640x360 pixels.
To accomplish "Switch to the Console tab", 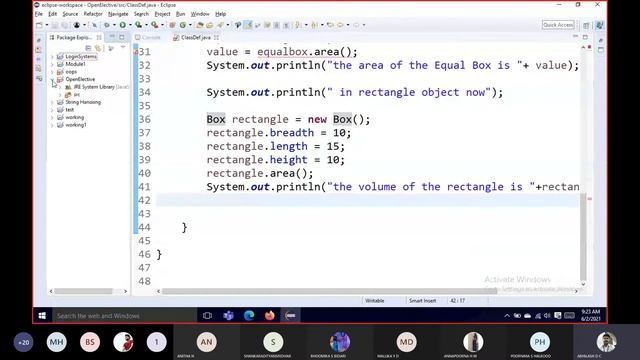I will (148, 37).
